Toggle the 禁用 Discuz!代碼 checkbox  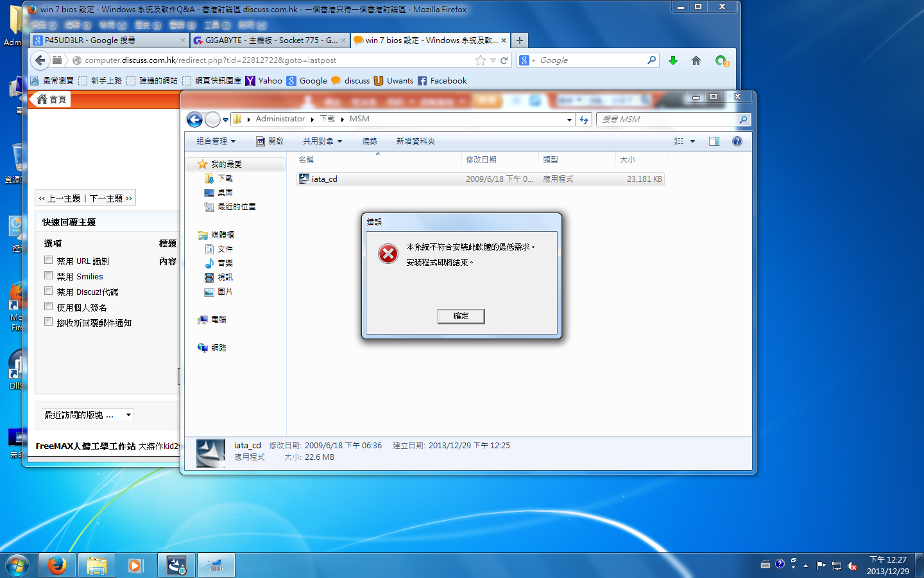(x=48, y=291)
